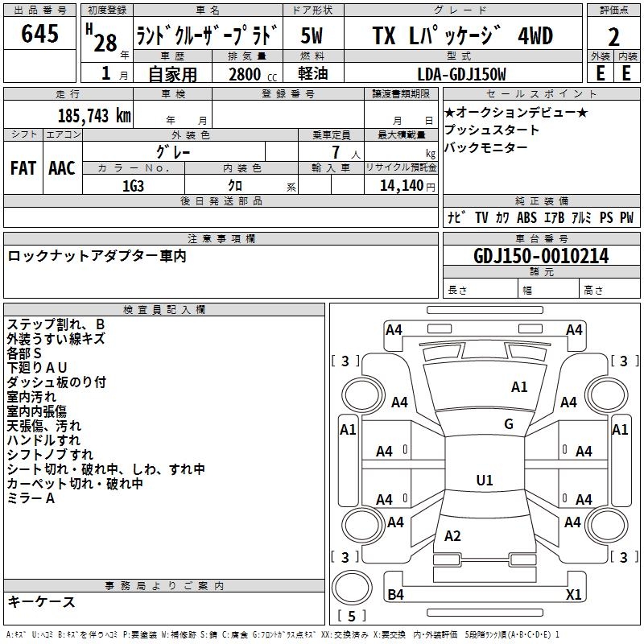The height and width of the screenshot is (644, 644).
Task: Click the lot number 645
Action: [39, 35]
